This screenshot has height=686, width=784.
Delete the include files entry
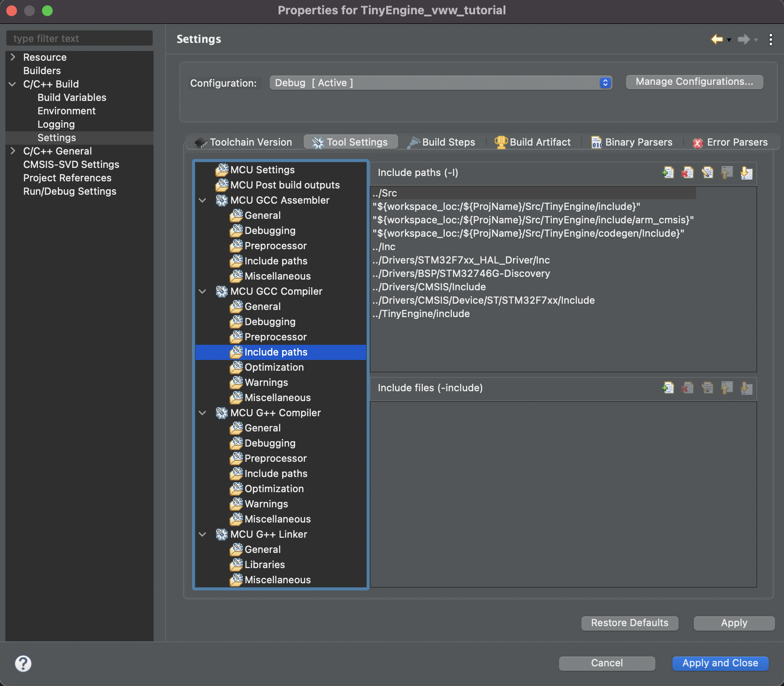tap(688, 388)
